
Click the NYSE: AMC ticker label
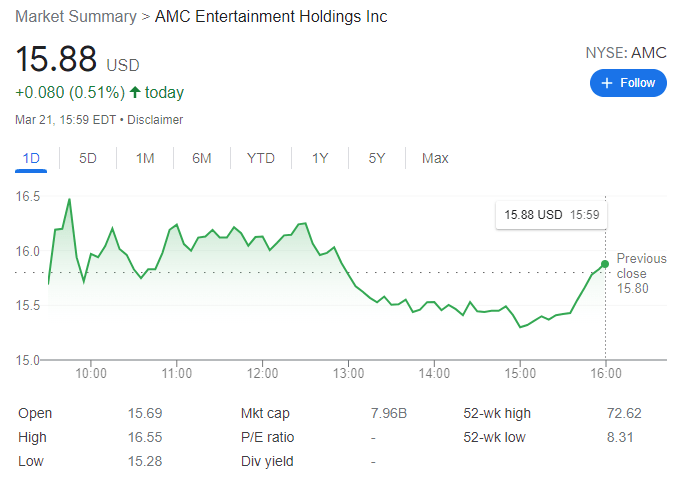coord(625,53)
